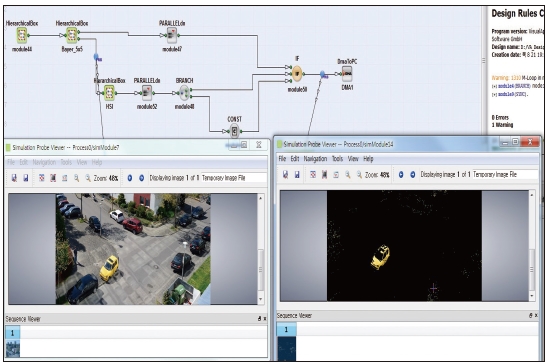Click the vertical scrollbar of simModule7 image

260,249
